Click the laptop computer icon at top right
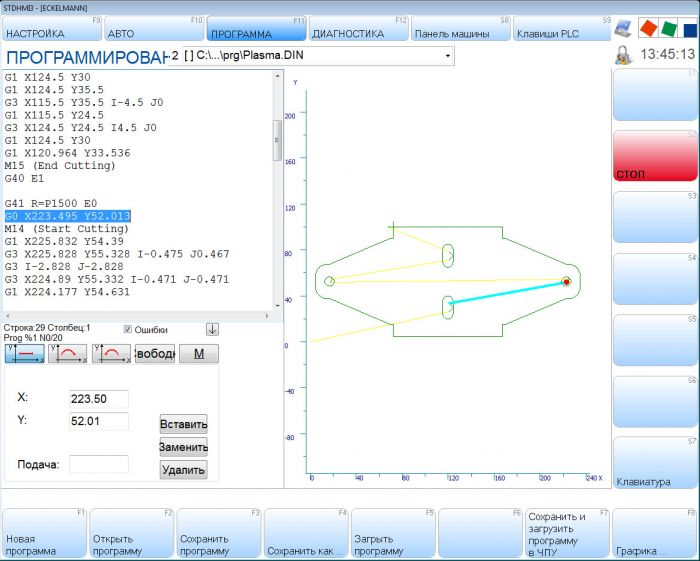This screenshot has width=700, height=561. (x=624, y=28)
